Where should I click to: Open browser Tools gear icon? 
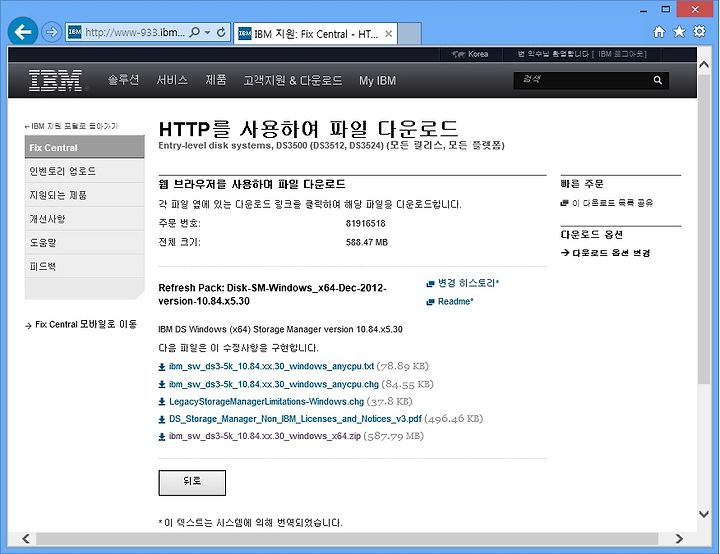point(699,32)
